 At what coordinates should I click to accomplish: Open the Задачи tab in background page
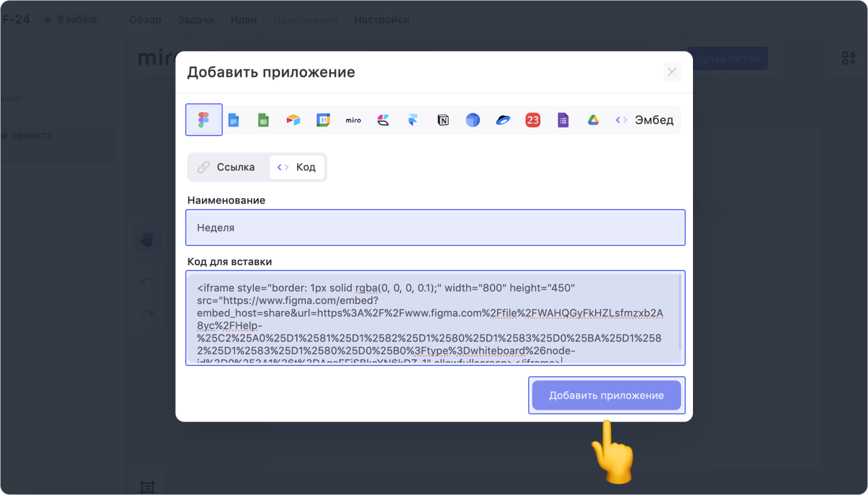[196, 20]
